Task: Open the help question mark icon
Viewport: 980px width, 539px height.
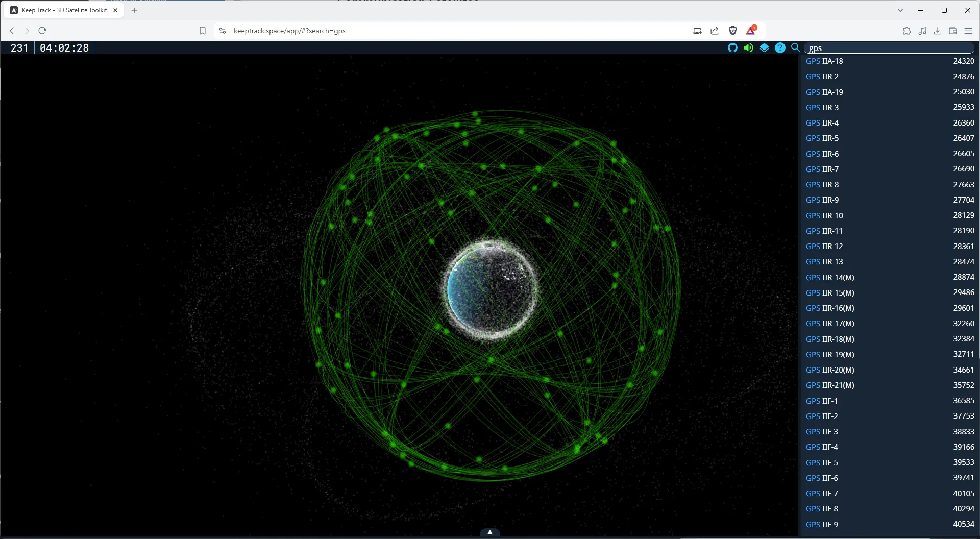Action: coord(780,47)
